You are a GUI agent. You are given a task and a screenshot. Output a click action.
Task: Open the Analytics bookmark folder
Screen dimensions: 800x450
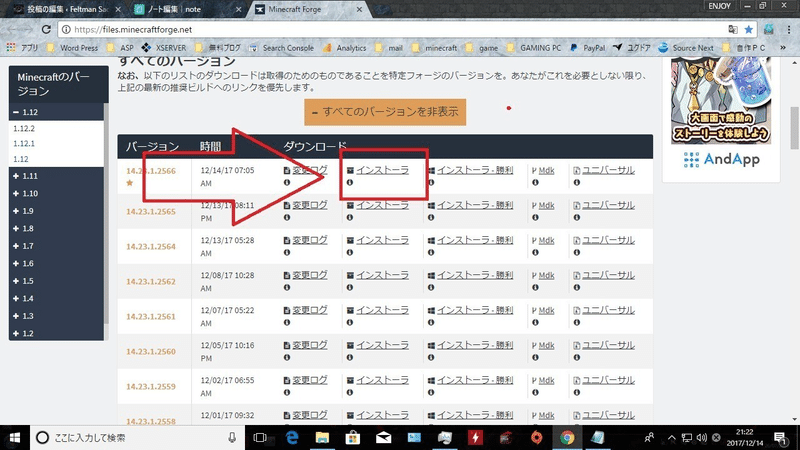[x=345, y=48]
